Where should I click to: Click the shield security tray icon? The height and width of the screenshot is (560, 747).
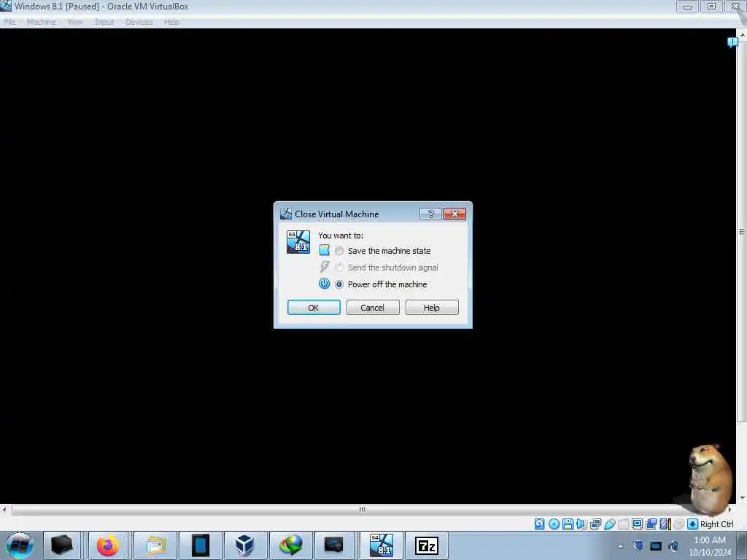(638, 545)
